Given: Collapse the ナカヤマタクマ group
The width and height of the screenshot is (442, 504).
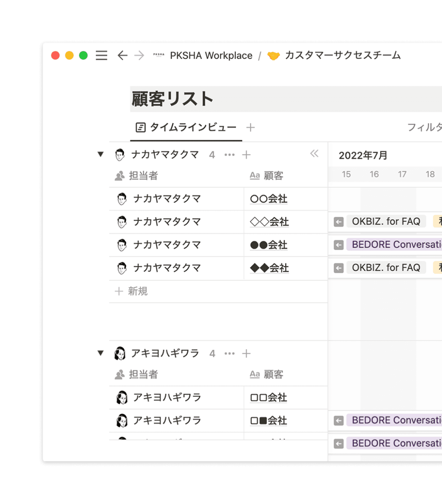Looking at the screenshot, I should click(x=101, y=154).
